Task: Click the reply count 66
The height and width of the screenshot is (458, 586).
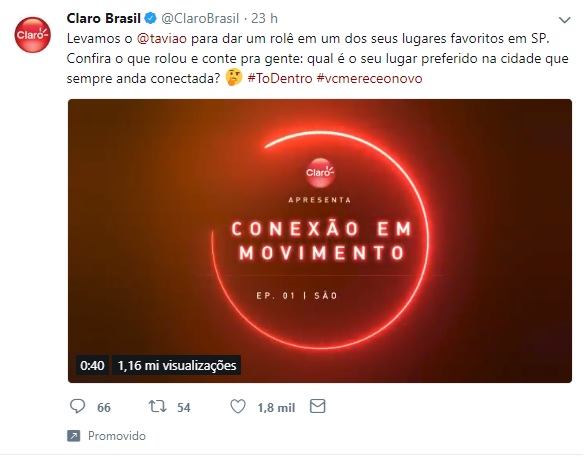Action: pyautogui.click(x=104, y=407)
